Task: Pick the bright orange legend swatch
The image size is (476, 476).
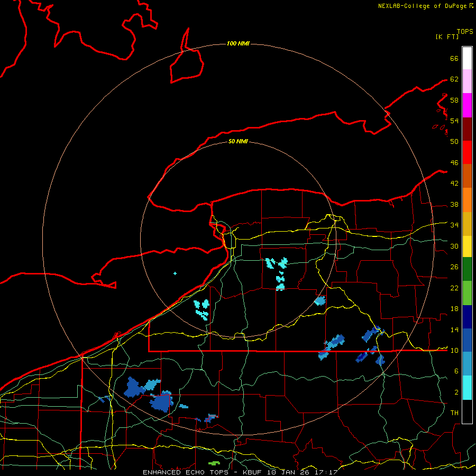Action: pos(467,199)
